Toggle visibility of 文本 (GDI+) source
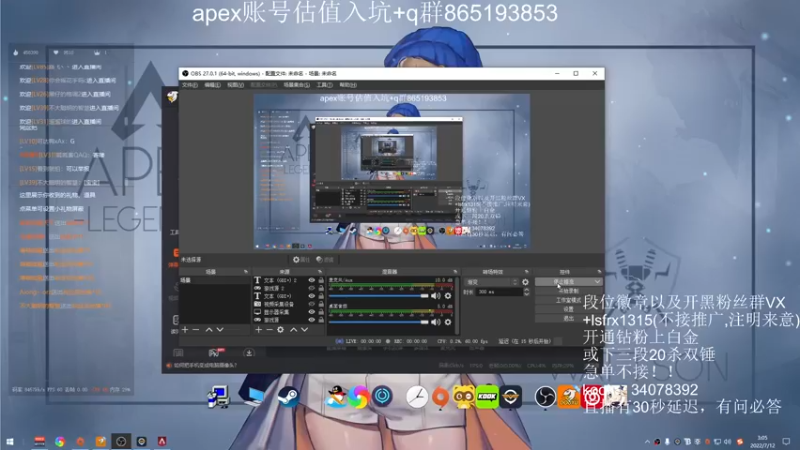Image resolution: width=800 pixels, height=450 pixels. tap(311, 296)
